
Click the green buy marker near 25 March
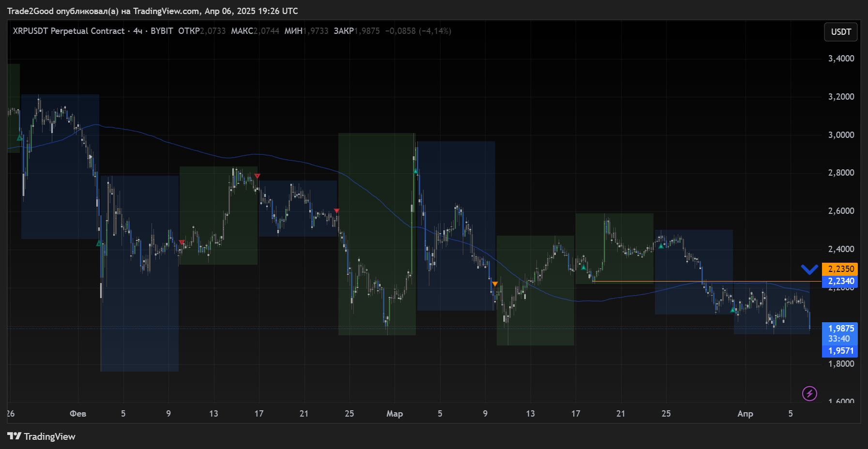[661, 246]
